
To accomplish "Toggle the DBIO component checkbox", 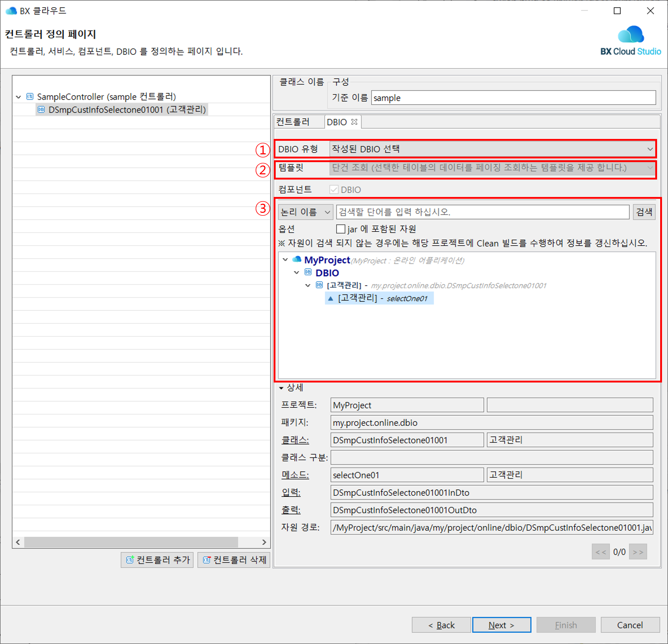I will click(334, 189).
